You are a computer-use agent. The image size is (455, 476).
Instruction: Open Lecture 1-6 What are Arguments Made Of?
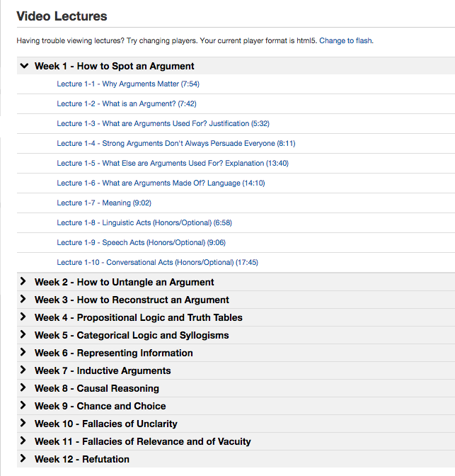pyautogui.click(x=160, y=183)
